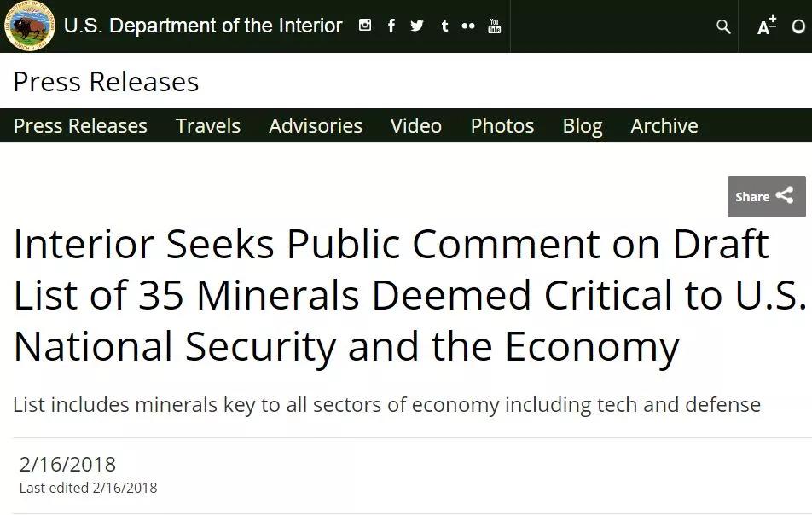Click the U.S. Department of the Interior title
Screen dimensions: 812x515
click(203, 26)
